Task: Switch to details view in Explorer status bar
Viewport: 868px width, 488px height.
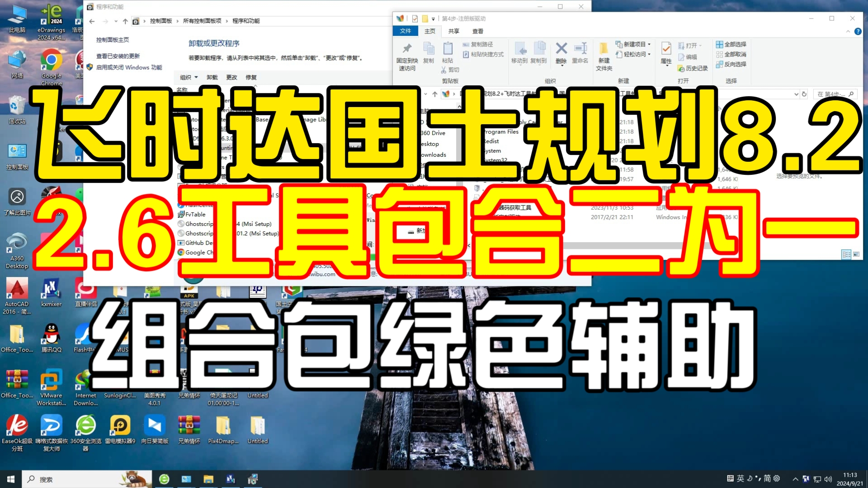Action: pos(846,254)
